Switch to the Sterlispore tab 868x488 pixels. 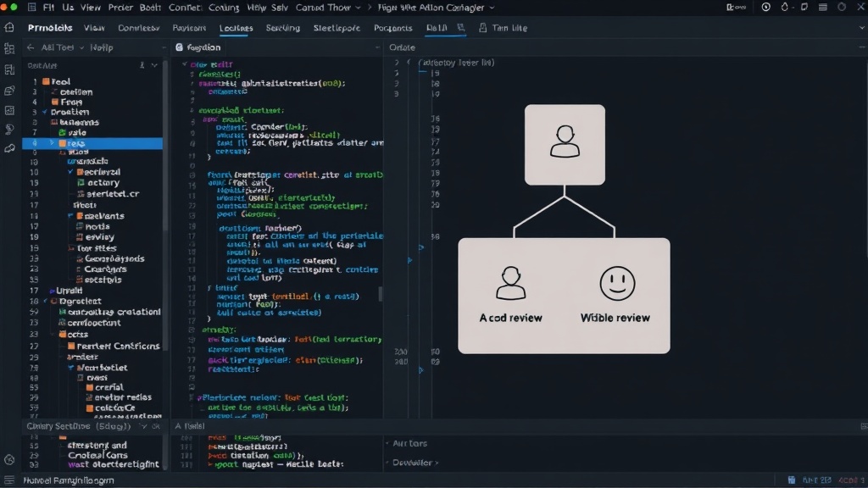point(337,28)
